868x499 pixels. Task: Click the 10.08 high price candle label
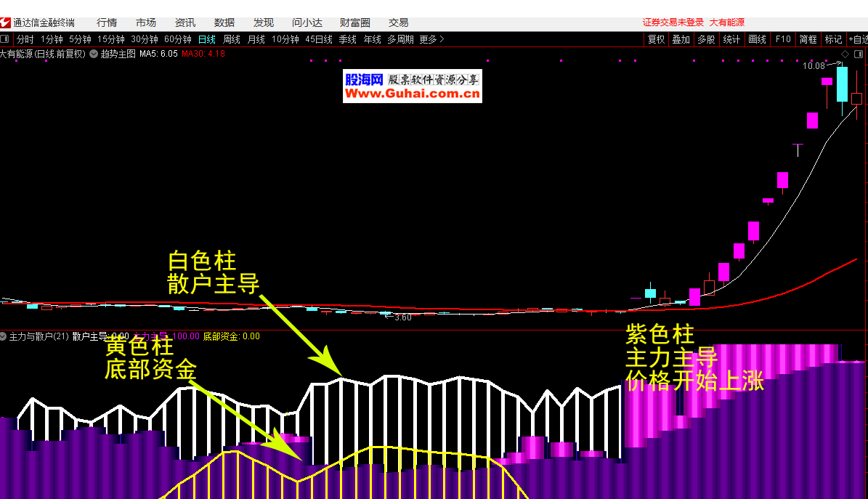pyautogui.click(x=814, y=66)
